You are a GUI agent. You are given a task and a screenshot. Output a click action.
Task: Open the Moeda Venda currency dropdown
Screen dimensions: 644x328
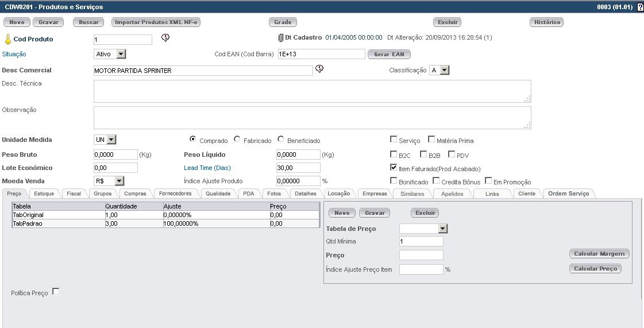tap(119, 181)
